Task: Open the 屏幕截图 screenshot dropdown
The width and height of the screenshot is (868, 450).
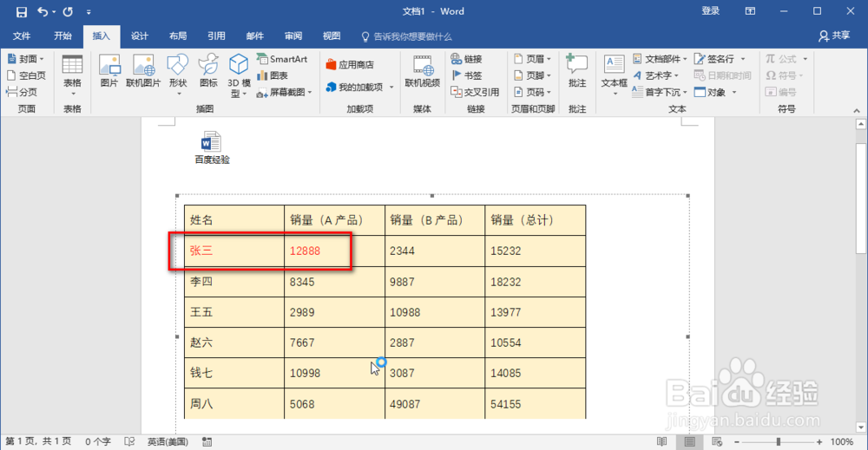Action: 310,92
